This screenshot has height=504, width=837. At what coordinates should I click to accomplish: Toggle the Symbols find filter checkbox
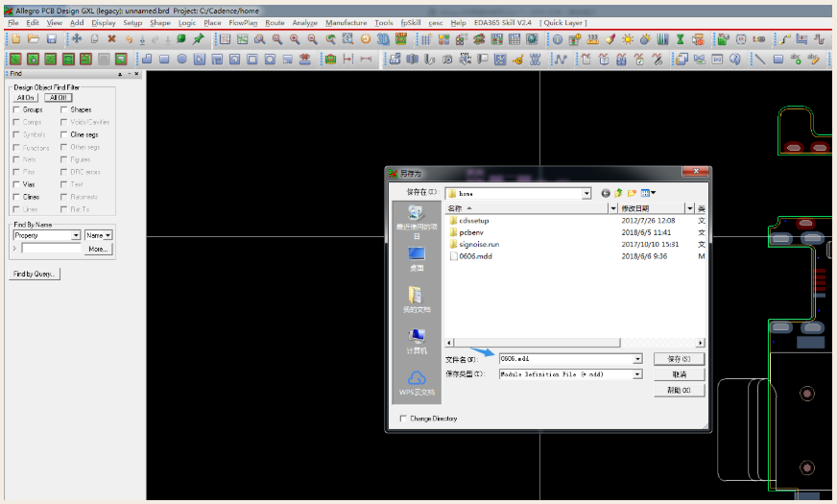pos(16,134)
